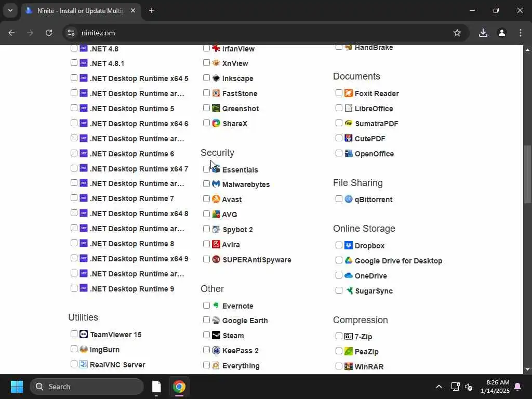The height and width of the screenshot is (399, 532).
Task: Click the Dropbox blue icon
Action: [x=349, y=245]
